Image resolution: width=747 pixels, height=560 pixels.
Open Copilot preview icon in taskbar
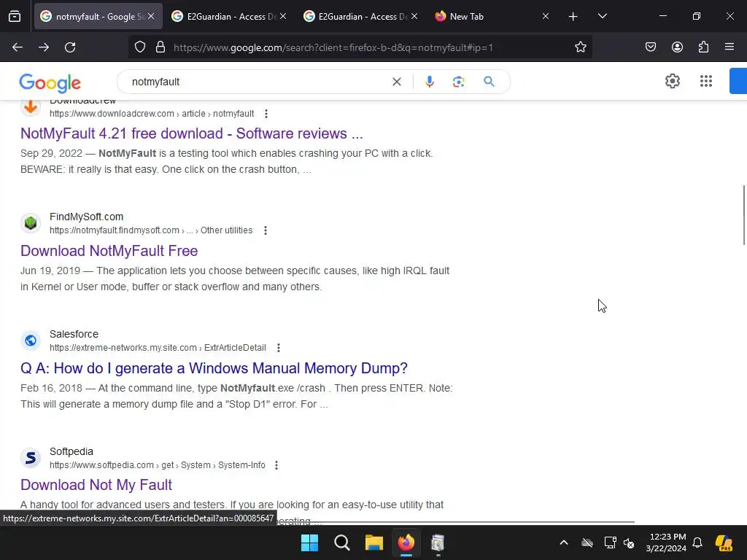point(724,542)
